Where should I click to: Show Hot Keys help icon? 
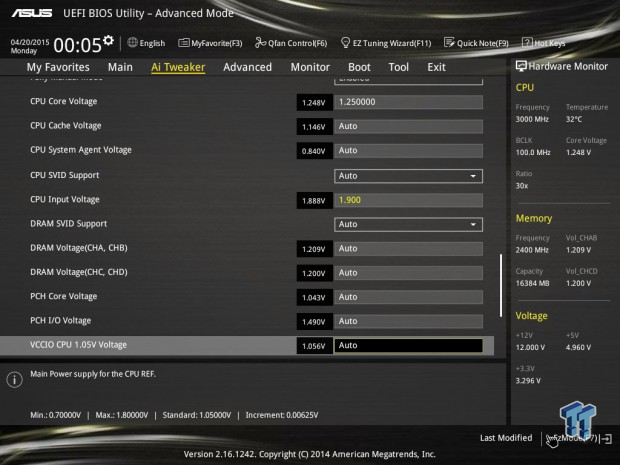[x=527, y=43]
